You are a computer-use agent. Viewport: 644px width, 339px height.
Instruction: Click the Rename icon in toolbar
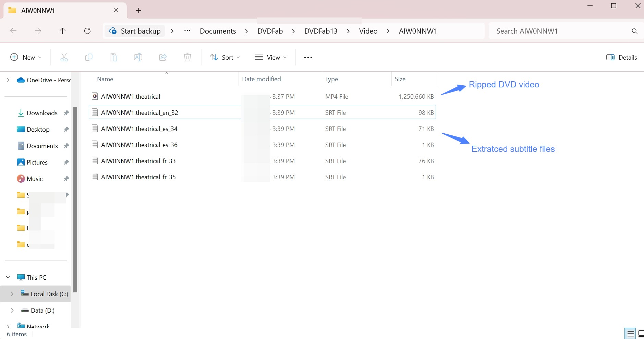point(138,57)
